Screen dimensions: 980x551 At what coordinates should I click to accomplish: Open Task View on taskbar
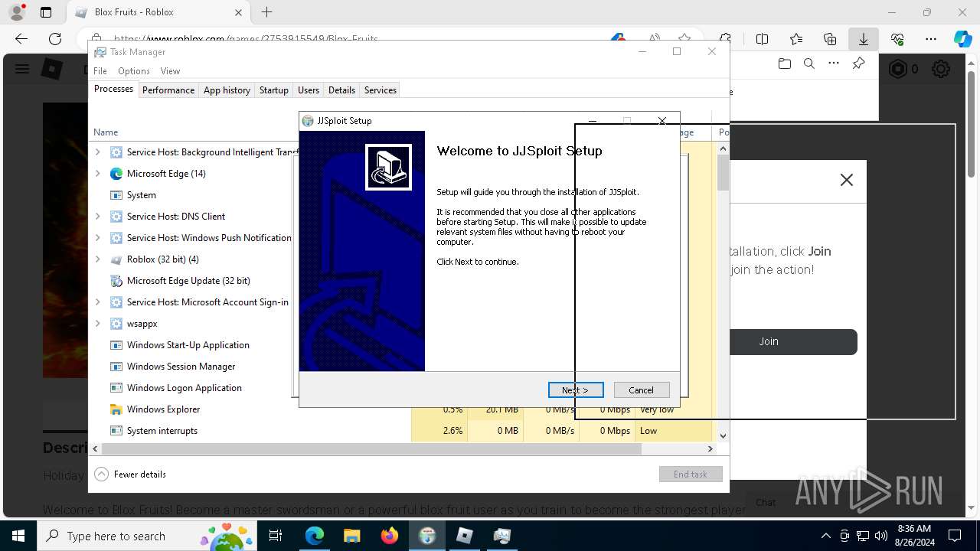tap(276, 536)
